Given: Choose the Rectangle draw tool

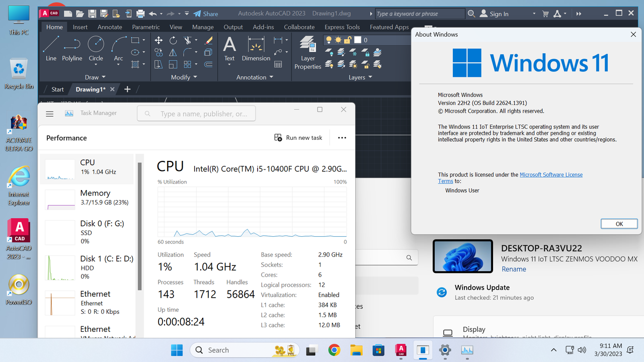Looking at the screenshot, I should (135, 40).
